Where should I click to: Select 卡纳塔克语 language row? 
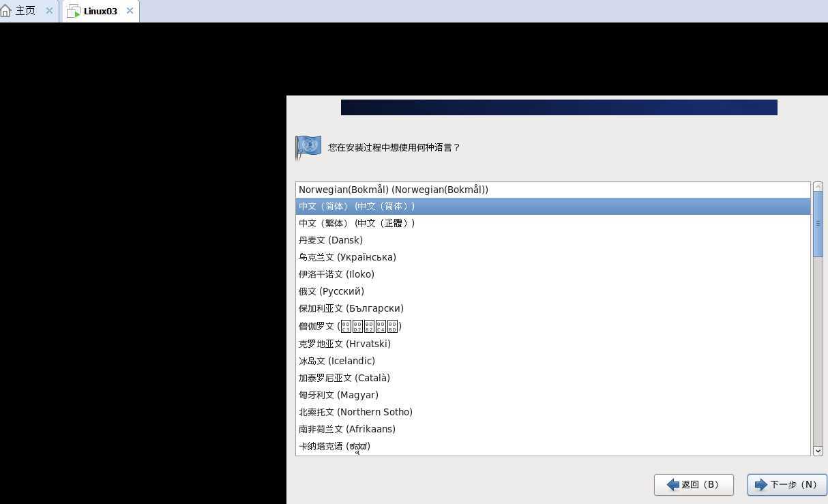(x=553, y=446)
